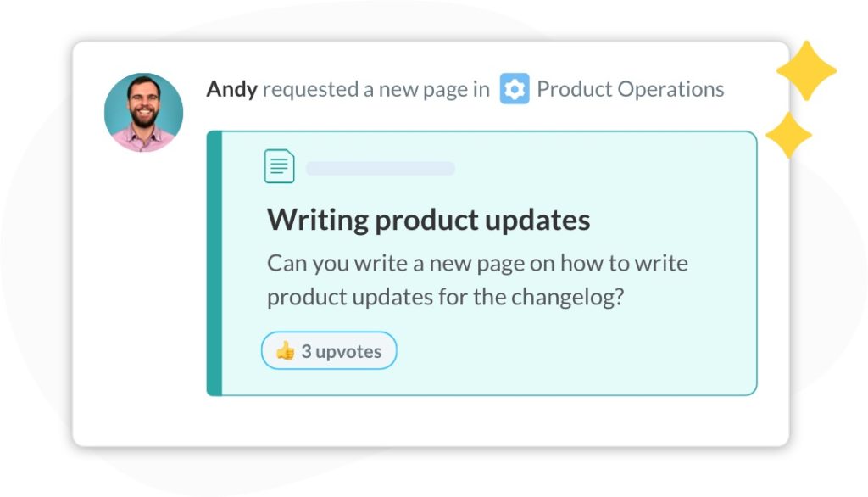The image size is (868, 497).
Task: Open the bold "Andy" user name
Action: tap(231, 89)
